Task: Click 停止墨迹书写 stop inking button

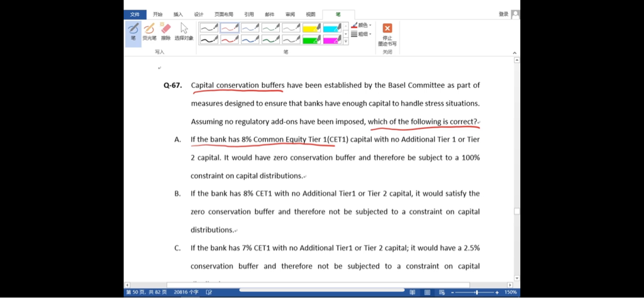Action: tap(387, 34)
